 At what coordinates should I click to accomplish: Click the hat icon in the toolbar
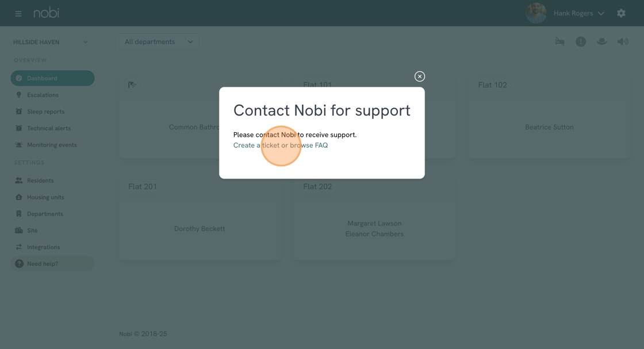pyautogui.click(x=602, y=41)
